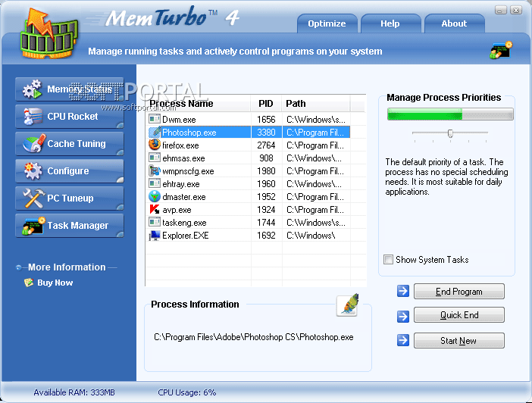Click the Memory Status gears icon

click(32, 89)
